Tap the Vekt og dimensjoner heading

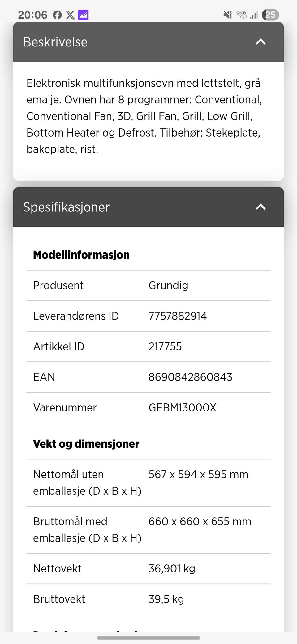click(x=86, y=444)
